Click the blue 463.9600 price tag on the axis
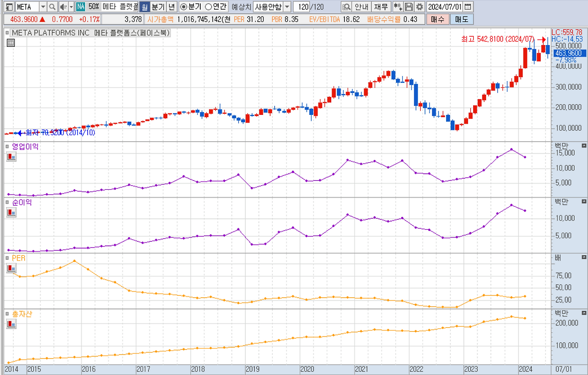The width and height of the screenshot is (588, 375). coord(569,53)
